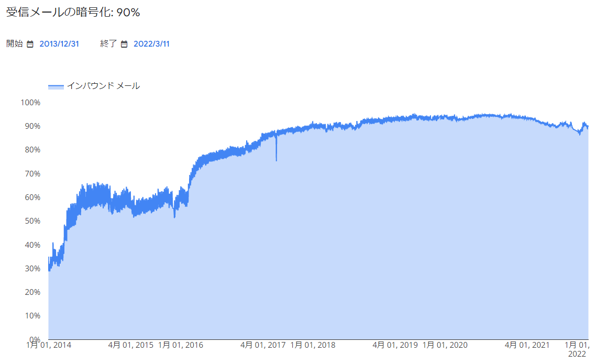Screen dimensions: 596x364
Task: Click the 50% y-axis label
Action: [32, 220]
